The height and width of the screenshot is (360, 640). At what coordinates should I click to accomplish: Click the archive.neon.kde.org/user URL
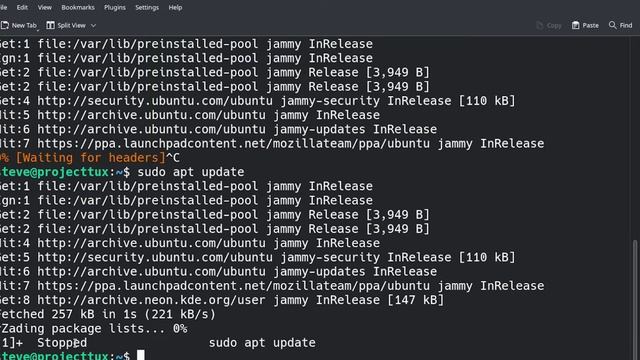151,300
